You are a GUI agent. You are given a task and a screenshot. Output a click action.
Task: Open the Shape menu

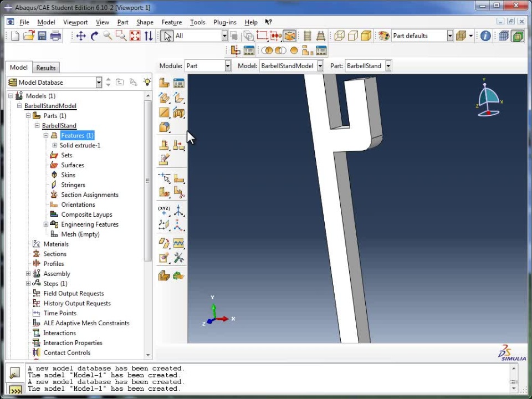coord(145,22)
